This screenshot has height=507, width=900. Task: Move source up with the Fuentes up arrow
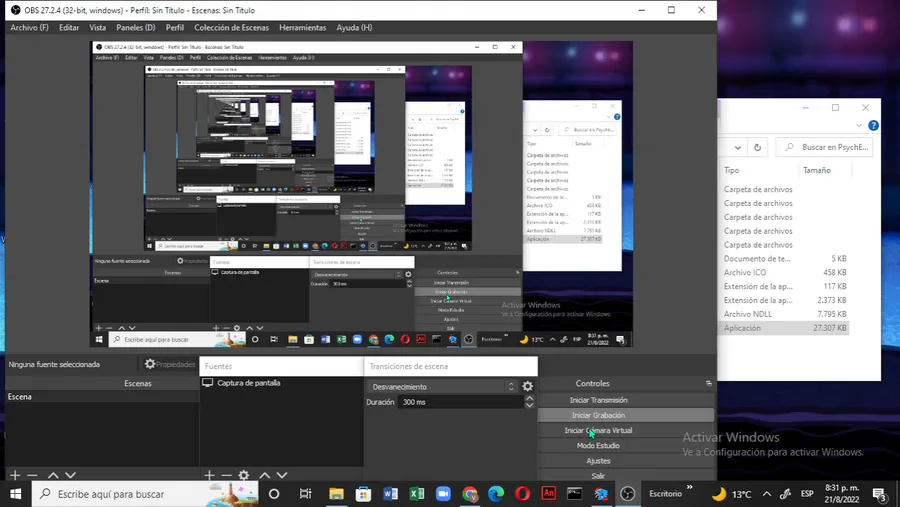pos(265,475)
